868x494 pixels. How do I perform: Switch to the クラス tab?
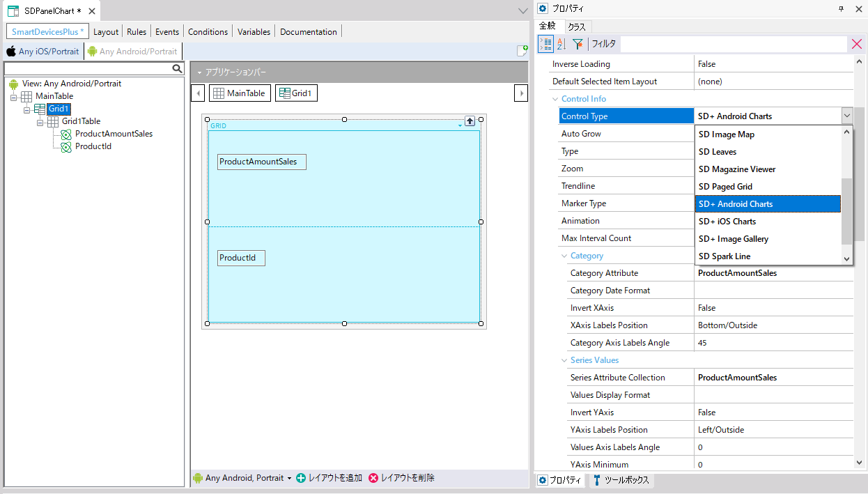(576, 26)
